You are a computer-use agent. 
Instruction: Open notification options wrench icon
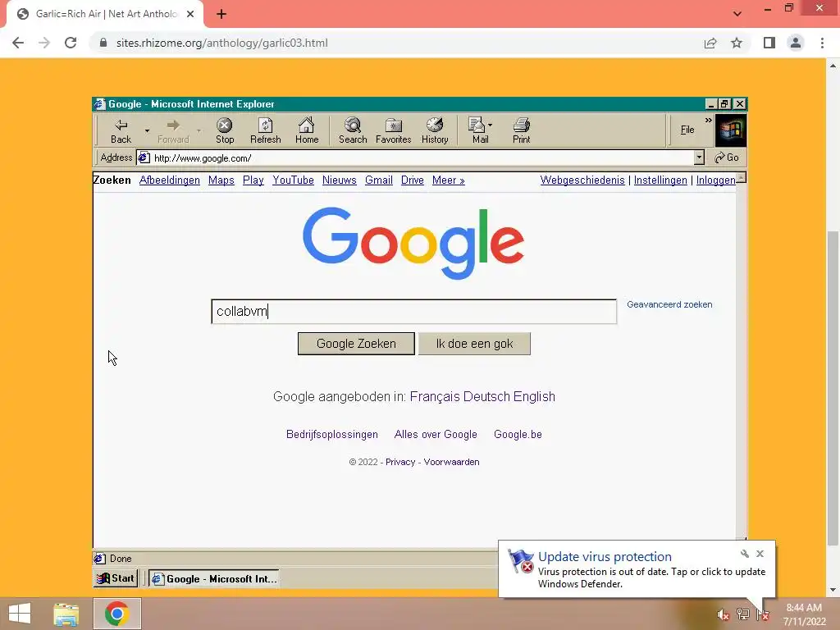744,554
